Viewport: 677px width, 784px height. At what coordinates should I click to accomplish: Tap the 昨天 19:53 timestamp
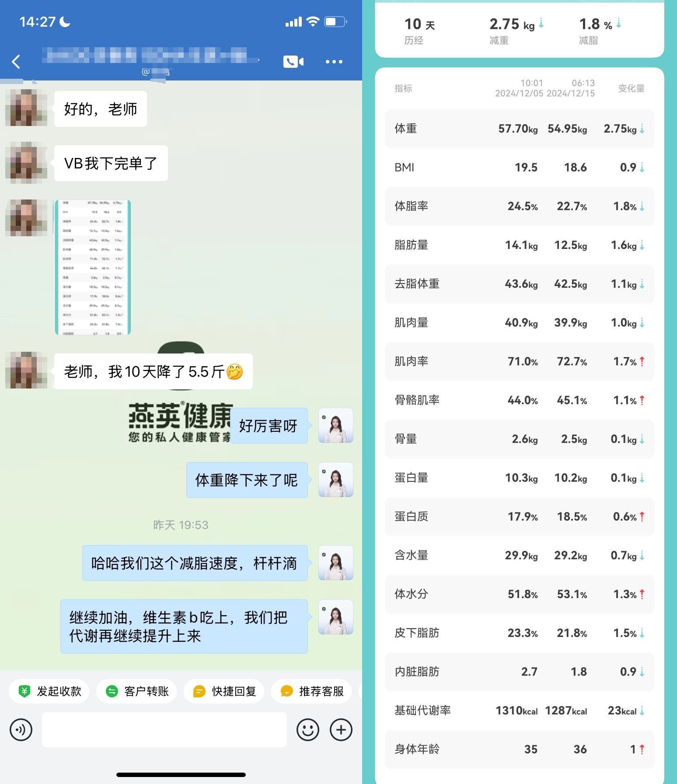pyautogui.click(x=181, y=525)
